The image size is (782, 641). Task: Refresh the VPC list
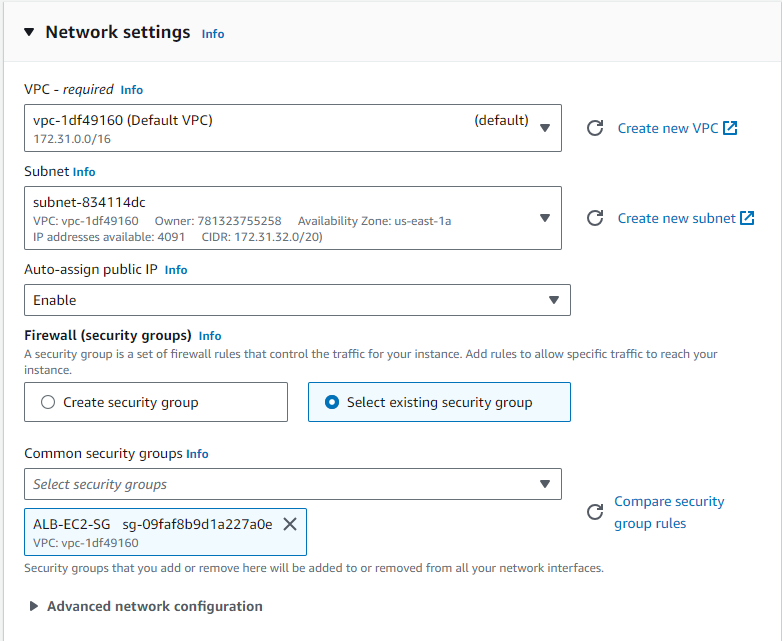[x=594, y=128]
